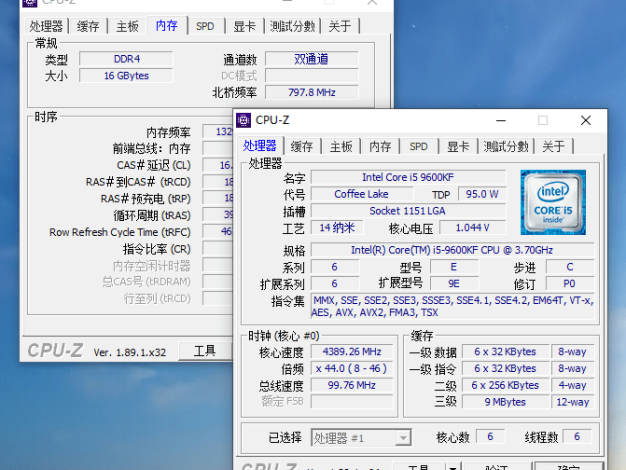
Task: Click channel value 双通道
Action: click(312, 59)
